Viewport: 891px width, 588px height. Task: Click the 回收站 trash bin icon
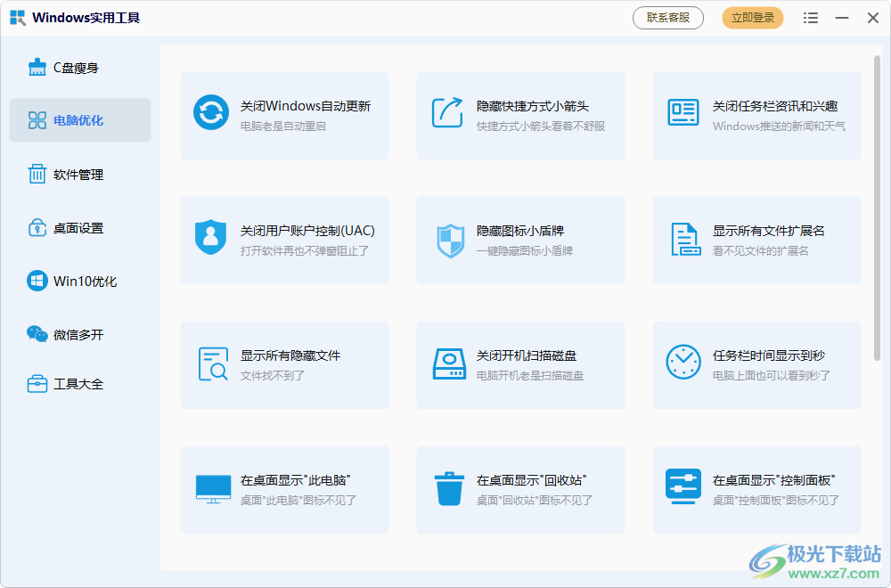pyautogui.click(x=448, y=488)
